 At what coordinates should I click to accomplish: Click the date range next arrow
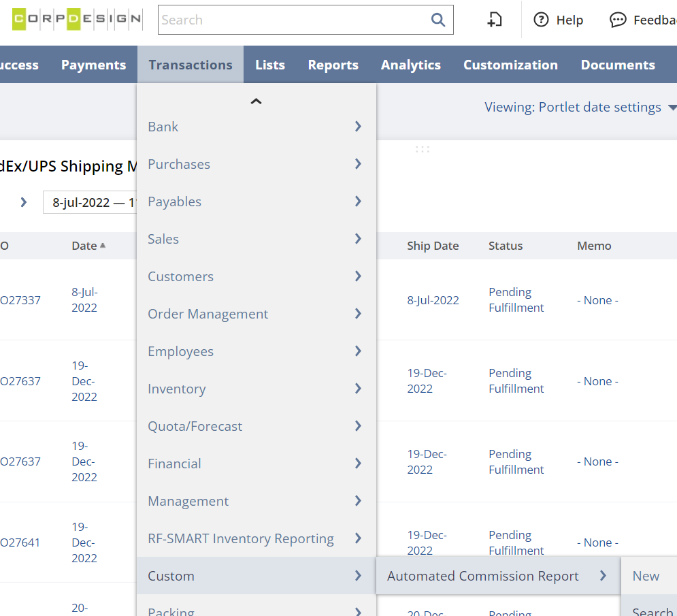click(x=23, y=202)
